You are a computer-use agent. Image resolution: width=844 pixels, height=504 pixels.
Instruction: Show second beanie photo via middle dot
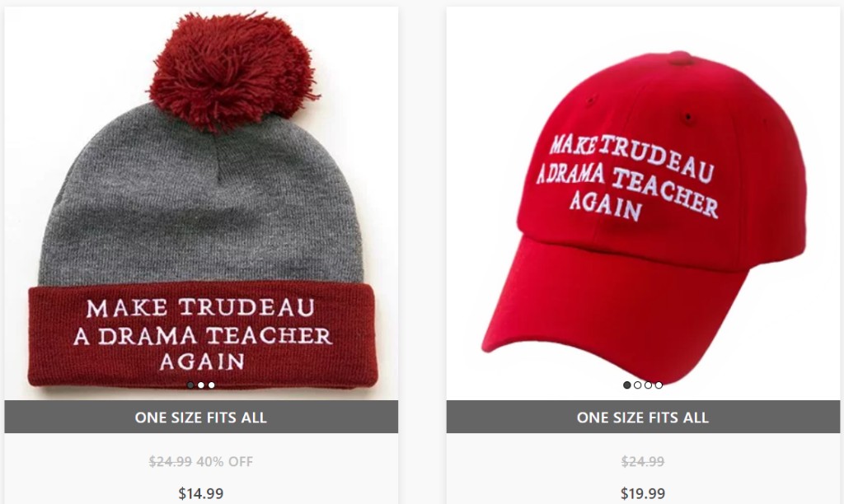(x=201, y=385)
